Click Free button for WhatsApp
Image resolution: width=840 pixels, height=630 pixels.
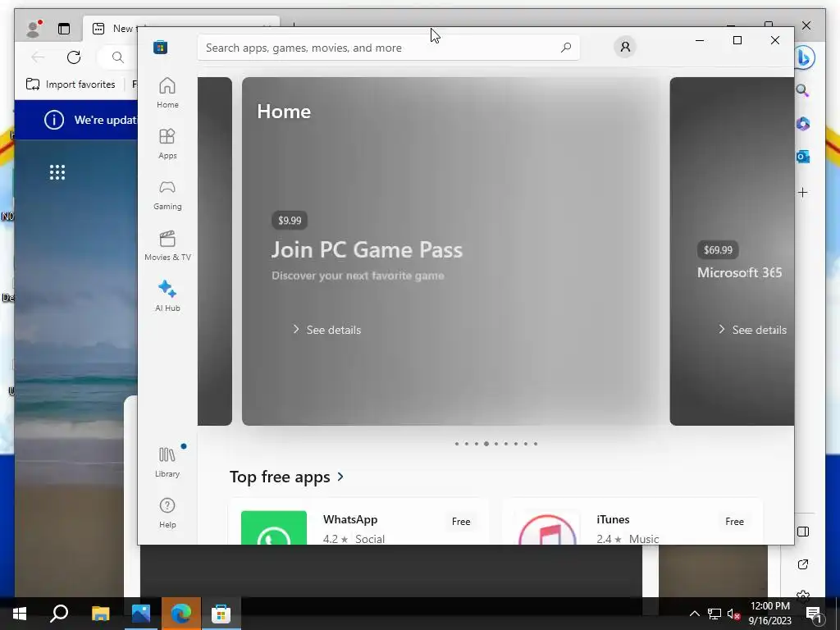tap(461, 521)
